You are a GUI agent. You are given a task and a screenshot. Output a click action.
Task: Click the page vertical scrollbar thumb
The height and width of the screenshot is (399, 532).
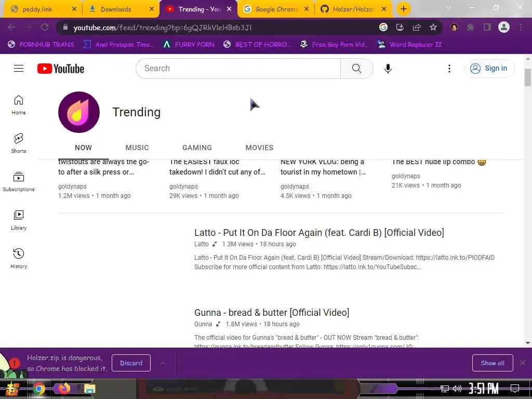point(528,77)
